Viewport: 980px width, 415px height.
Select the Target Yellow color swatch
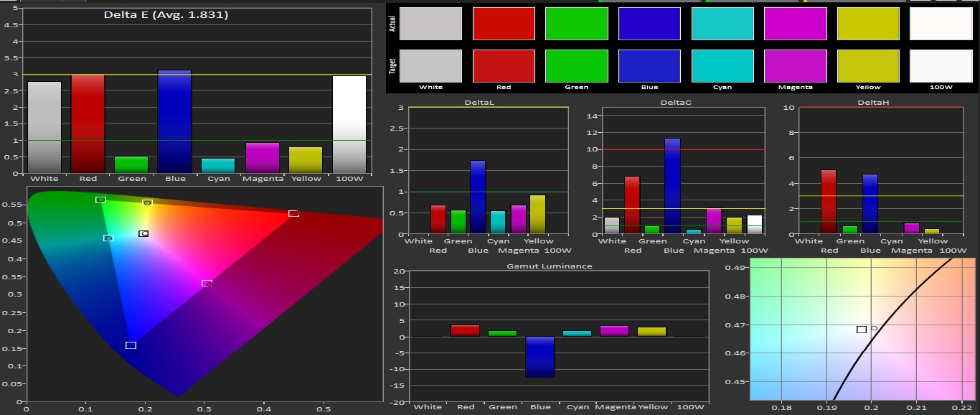click(x=867, y=66)
